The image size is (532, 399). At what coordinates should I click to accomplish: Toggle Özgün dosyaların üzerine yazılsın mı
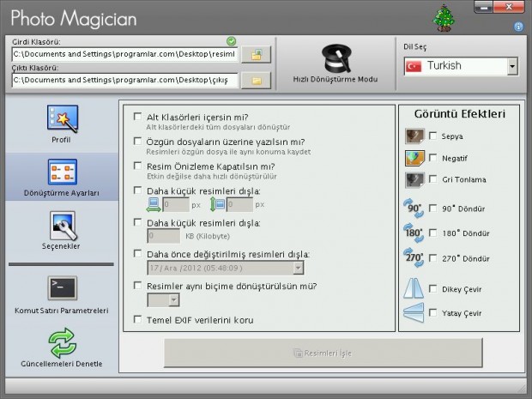tap(137, 141)
